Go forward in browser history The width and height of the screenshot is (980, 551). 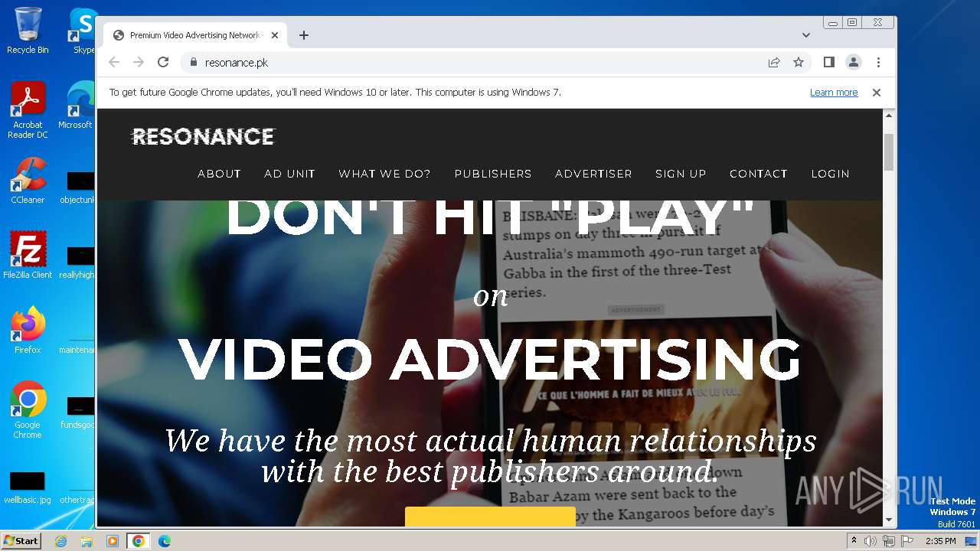(139, 63)
